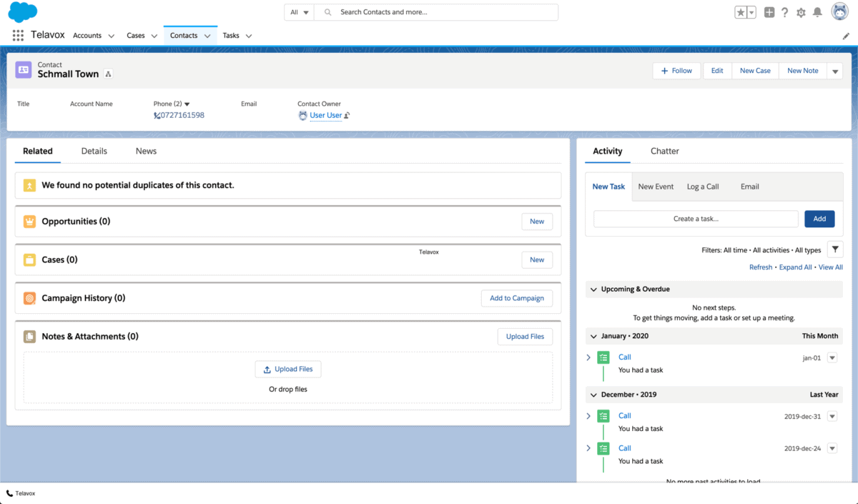Focus the Search Contacts and more field
Screen dimensions: 858x504
tap(438, 12)
